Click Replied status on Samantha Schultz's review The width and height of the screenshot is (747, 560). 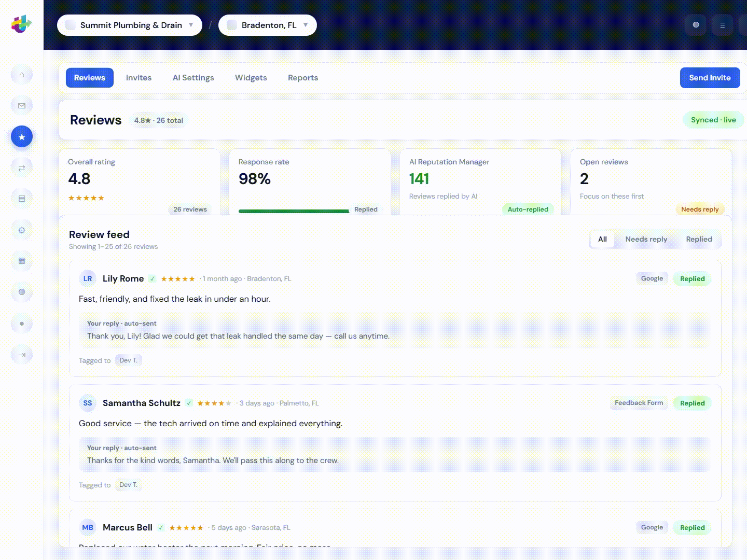[x=693, y=403]
